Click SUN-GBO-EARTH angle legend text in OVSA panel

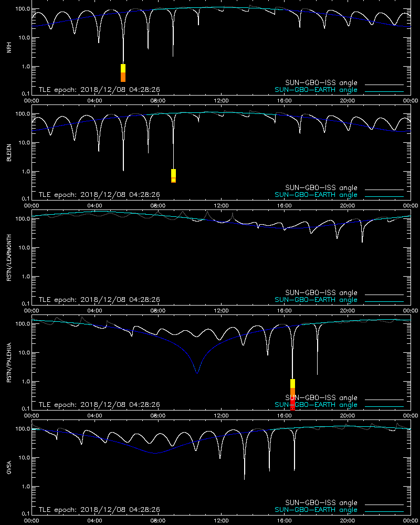tap(316, 510)
